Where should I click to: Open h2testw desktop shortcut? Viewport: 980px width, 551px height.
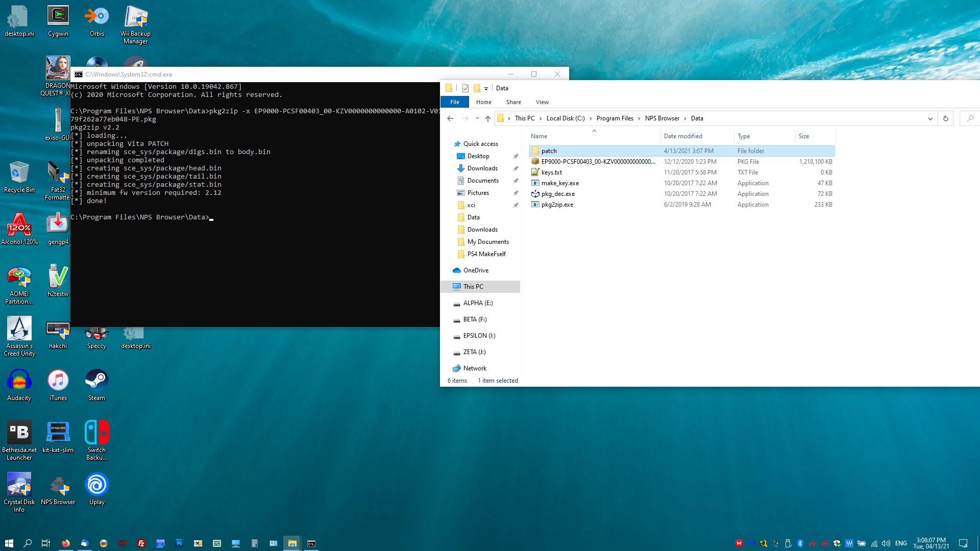(58, 281)
